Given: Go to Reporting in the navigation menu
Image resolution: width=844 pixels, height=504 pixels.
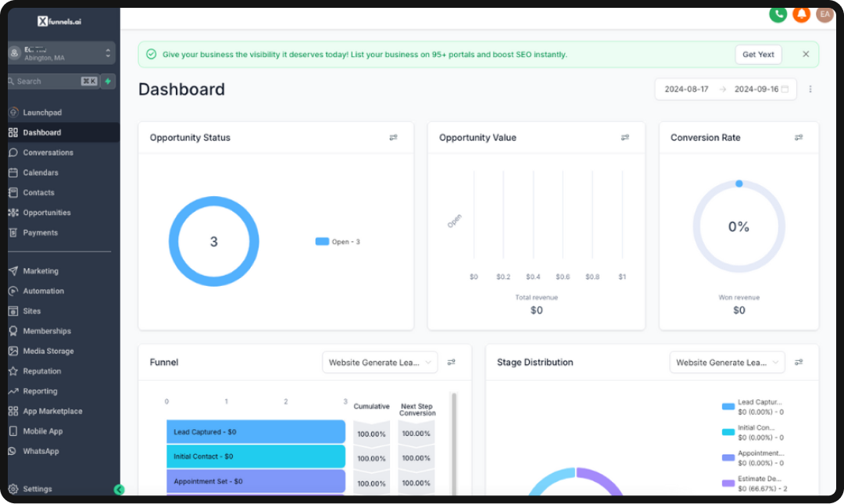Looking at the screenshot, I should coord(39,391).
